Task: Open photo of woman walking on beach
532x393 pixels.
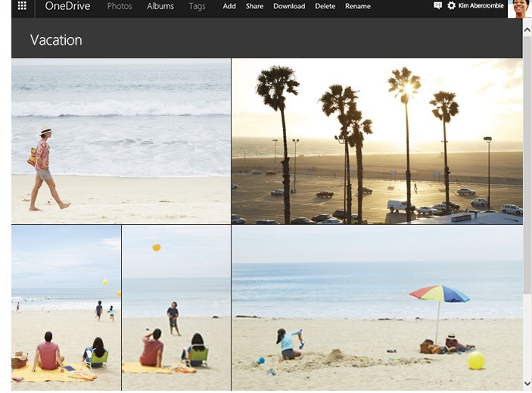Action: [x=121, y=141]
